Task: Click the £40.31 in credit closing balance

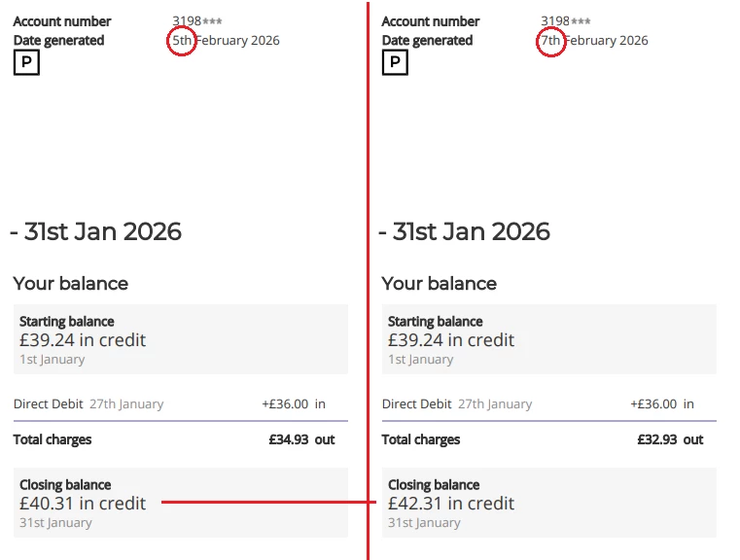Action: 83,504
